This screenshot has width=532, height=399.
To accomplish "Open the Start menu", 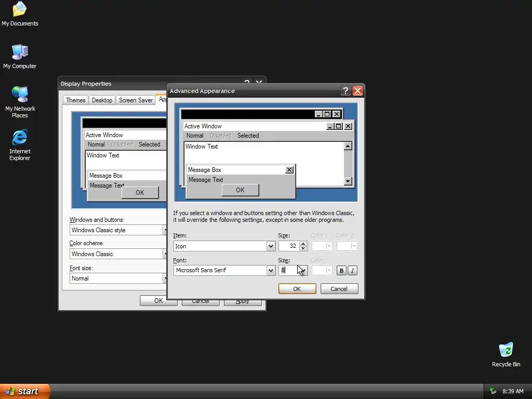I will pos(25,391).
